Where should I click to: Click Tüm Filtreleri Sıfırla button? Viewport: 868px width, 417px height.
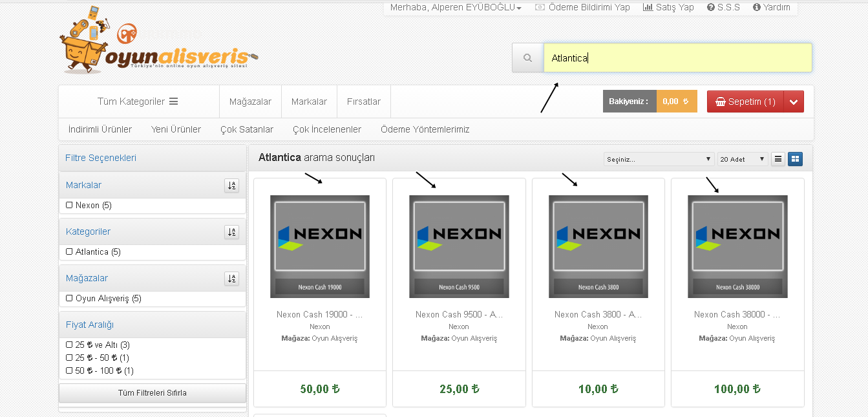[153, 393]
